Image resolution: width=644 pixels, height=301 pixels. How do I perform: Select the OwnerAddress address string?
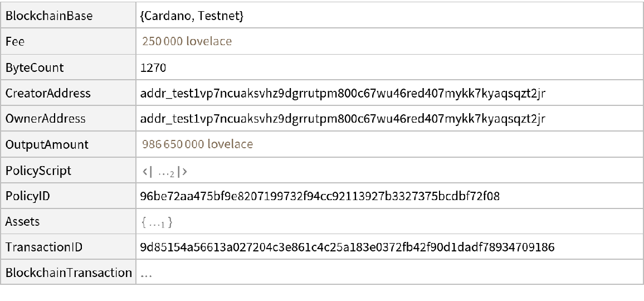pos(343,119)
